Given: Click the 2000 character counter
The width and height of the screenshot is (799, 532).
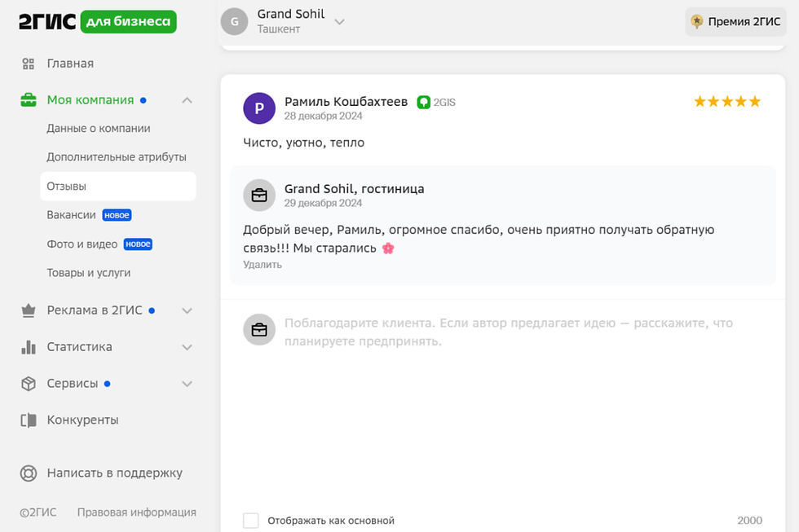Looking at the screenshot, I should 749,521.
